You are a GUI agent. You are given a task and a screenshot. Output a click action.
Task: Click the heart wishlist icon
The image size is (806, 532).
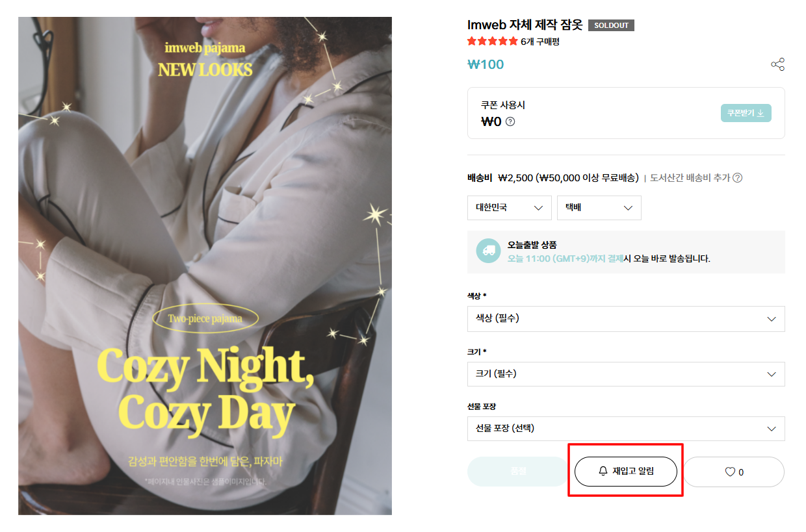[x=729, y=472]
